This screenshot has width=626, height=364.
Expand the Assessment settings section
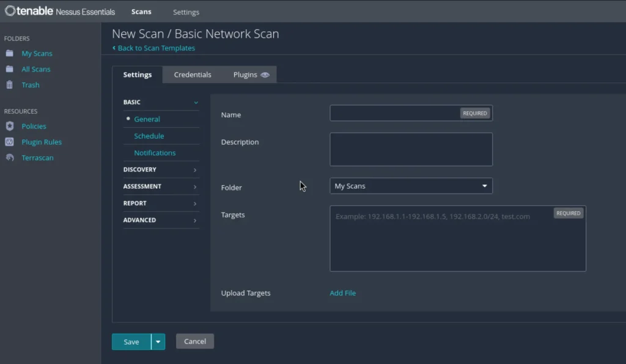pos(161,186)
